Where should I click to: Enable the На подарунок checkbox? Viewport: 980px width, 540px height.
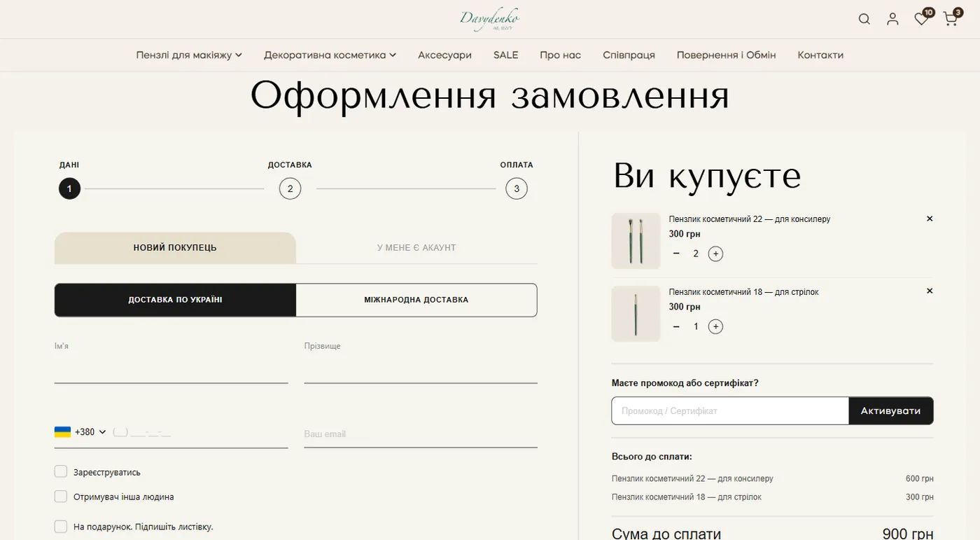tap(61, 526)
